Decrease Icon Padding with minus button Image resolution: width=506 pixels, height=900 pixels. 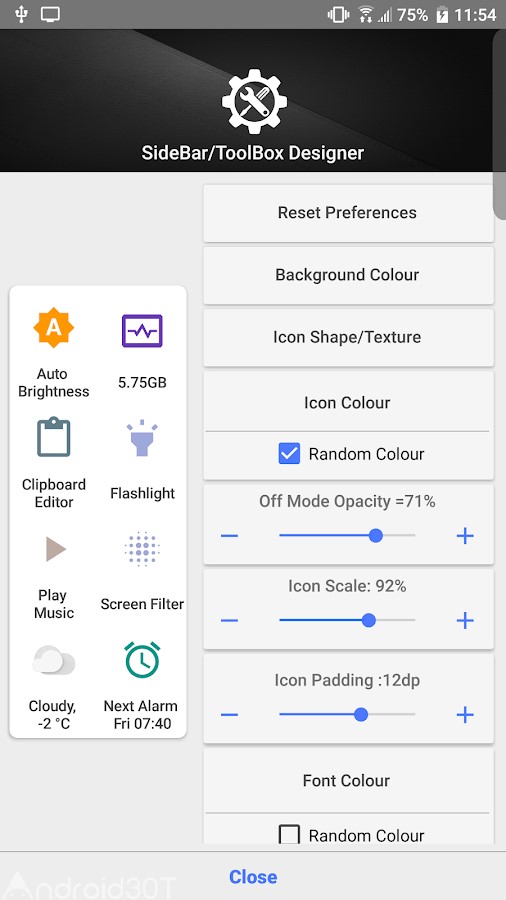pos(229,714)
